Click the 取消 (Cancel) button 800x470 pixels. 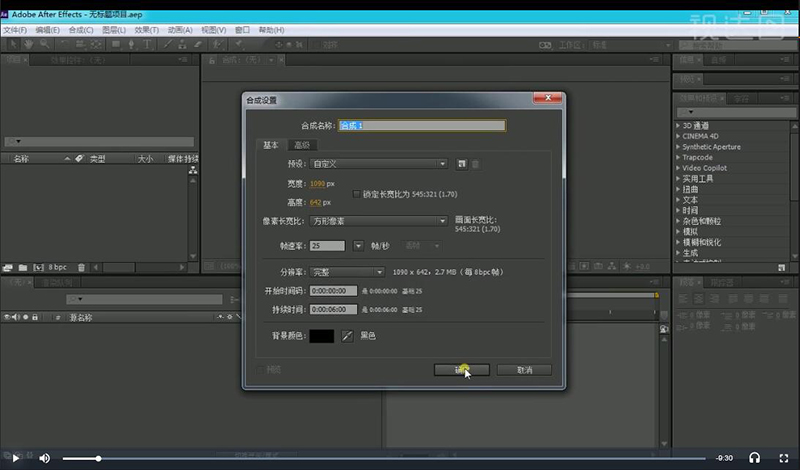525,370
